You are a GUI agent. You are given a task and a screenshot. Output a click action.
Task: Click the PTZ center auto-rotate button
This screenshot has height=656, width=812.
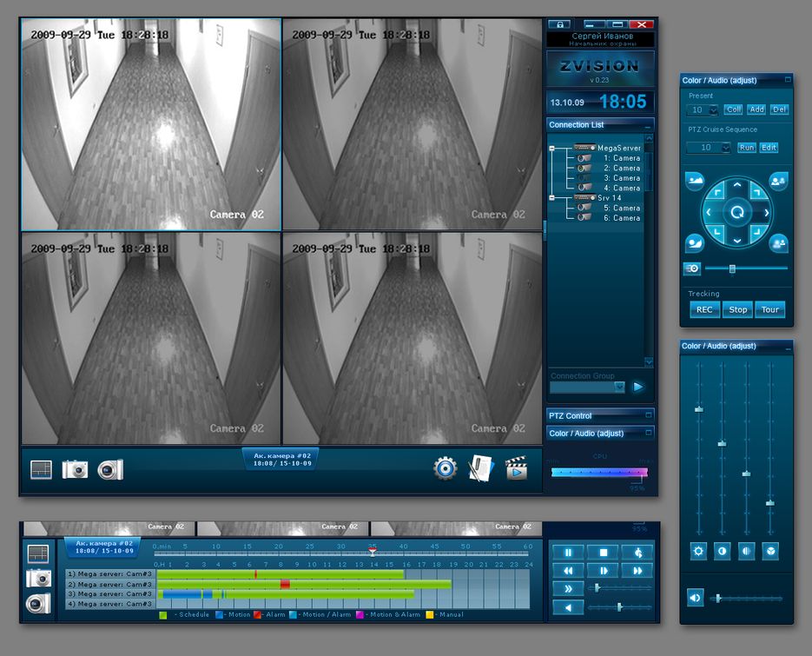click(737, 212)
